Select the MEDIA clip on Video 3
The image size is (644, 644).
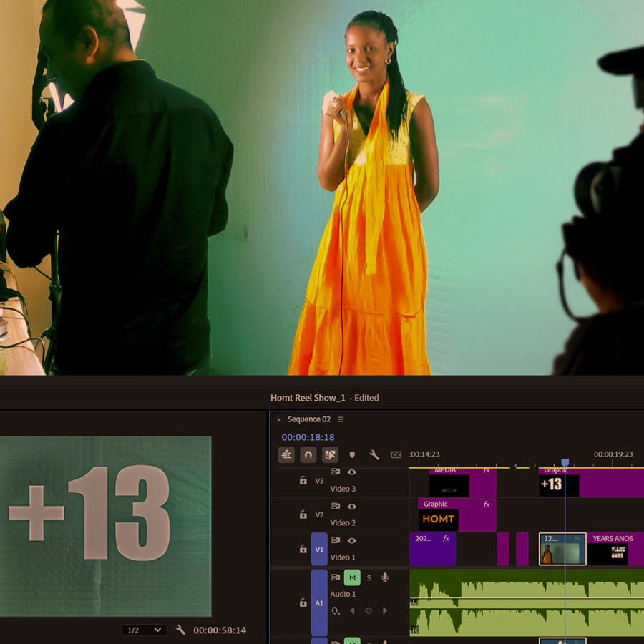[x=462, y=482]
